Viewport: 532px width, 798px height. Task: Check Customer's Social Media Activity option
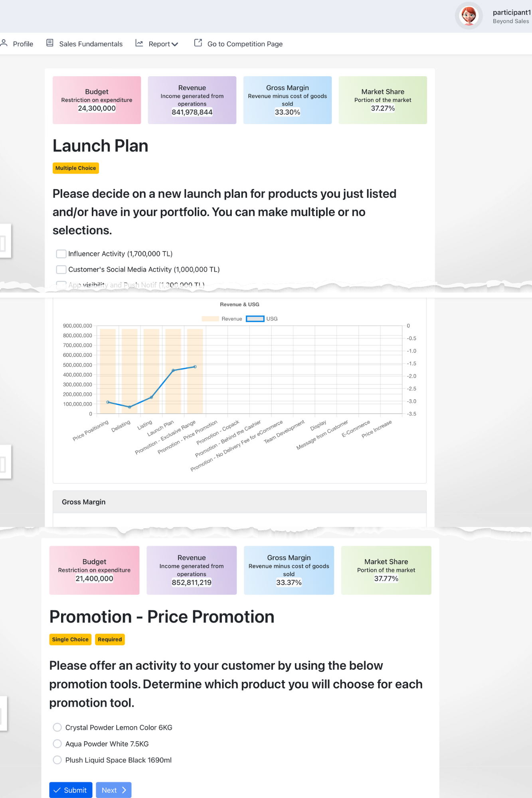pos(61,270)
